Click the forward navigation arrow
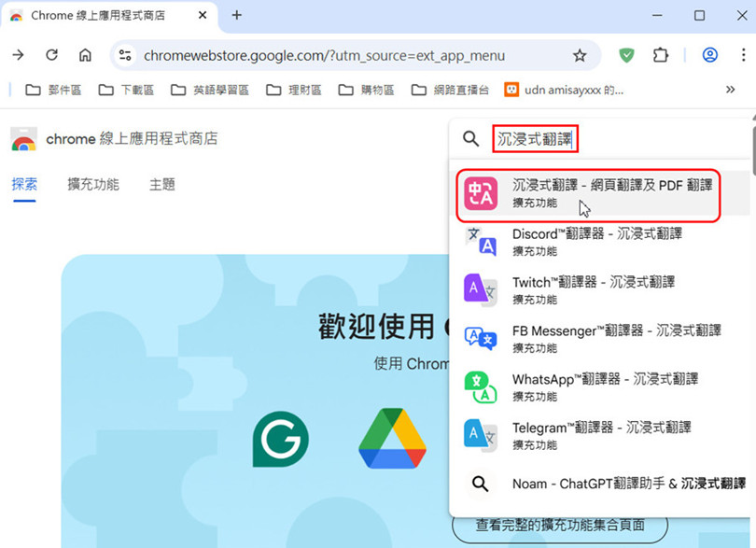The image size is (756, 548). tap(19, 55)
